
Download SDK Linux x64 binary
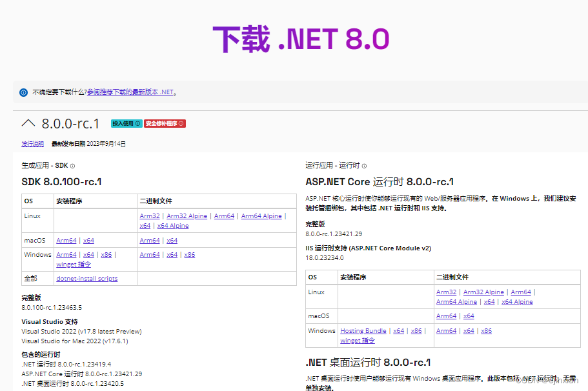tap(145, 226)
